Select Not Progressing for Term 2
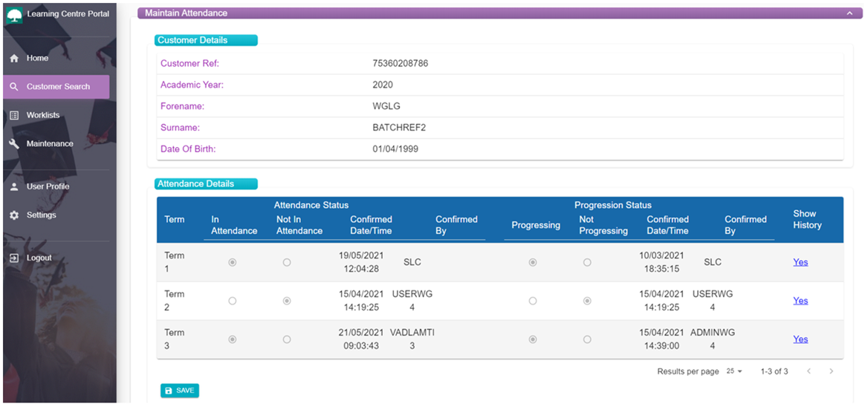This screenshot has width=868, height=407. 587,301
